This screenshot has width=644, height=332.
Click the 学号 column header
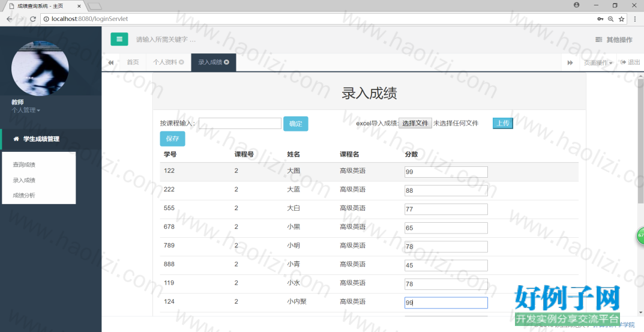point(170,154)
